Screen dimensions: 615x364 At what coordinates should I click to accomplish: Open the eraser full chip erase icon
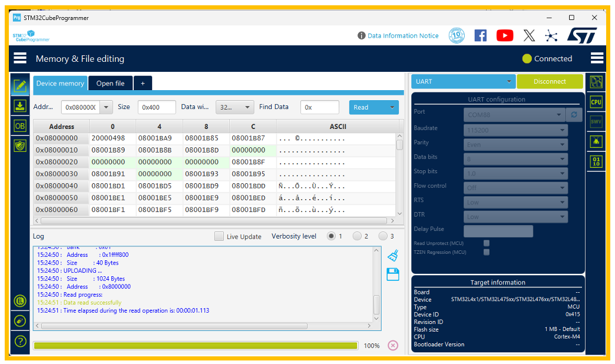tap(20, 321)
